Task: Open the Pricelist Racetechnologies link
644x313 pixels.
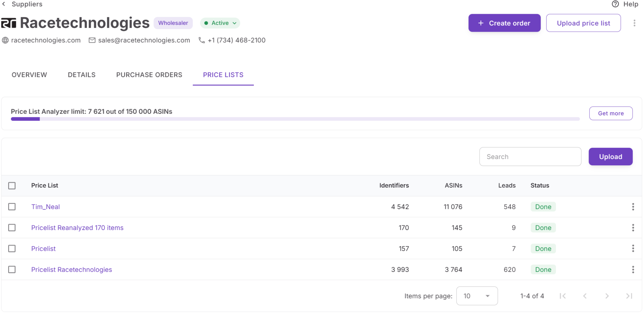Action: point(71,270)
